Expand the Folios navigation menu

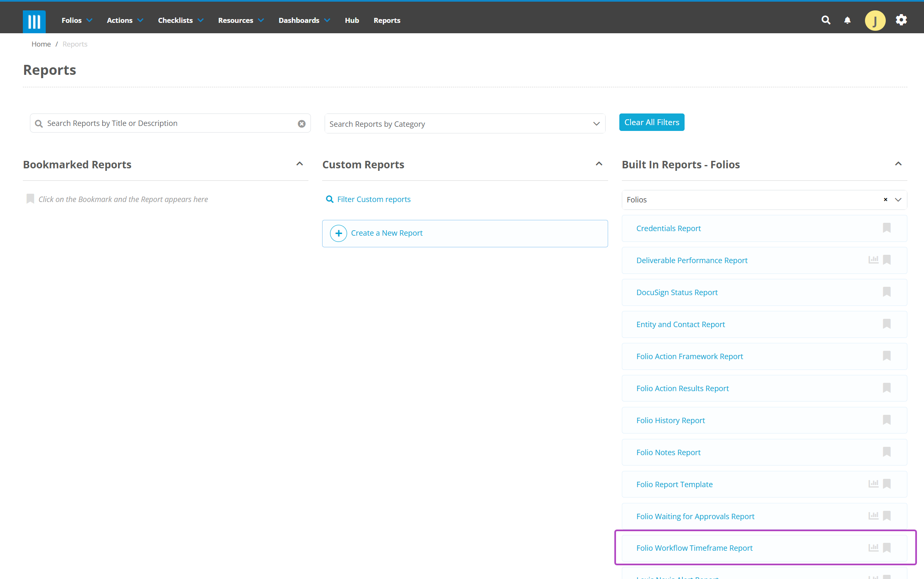77,20
